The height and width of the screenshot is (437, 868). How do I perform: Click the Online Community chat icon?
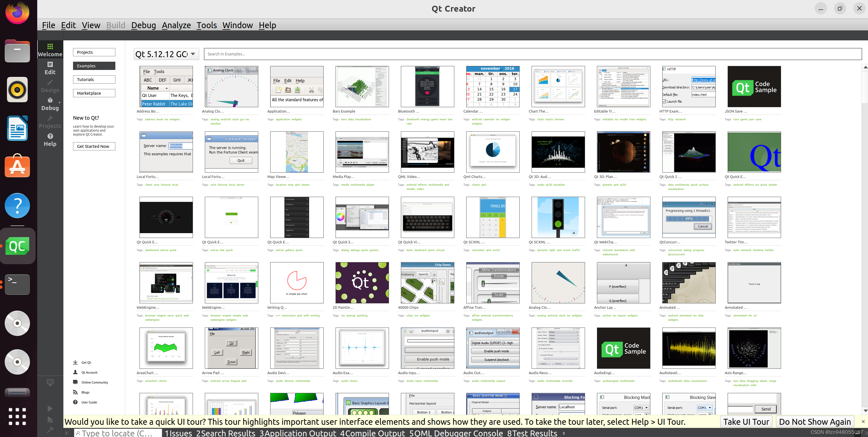pos(75,382)
